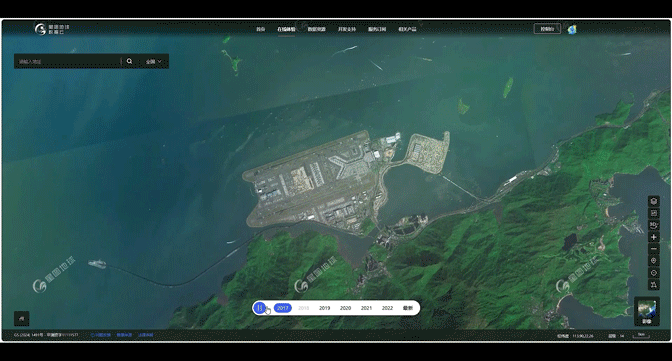Click the layers stack icon in right toolbar
Image resolution: width=672 pixels, height=361 pixels.
click(x=654, y=201)
